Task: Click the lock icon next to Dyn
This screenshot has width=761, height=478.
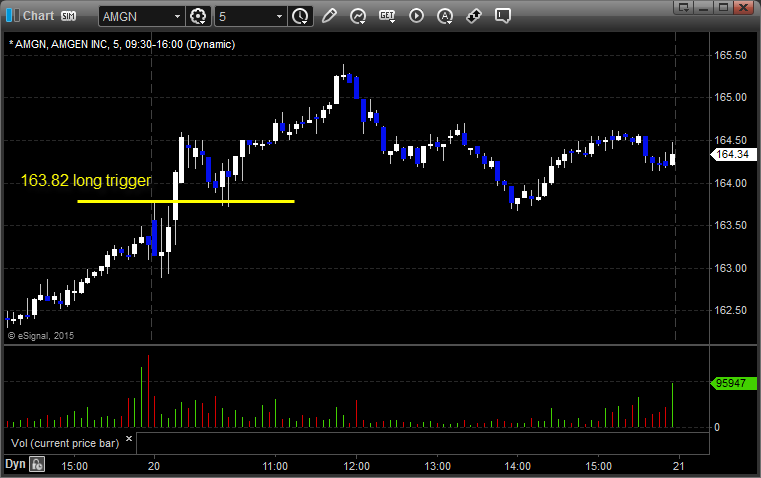Action: click(37, 464)
